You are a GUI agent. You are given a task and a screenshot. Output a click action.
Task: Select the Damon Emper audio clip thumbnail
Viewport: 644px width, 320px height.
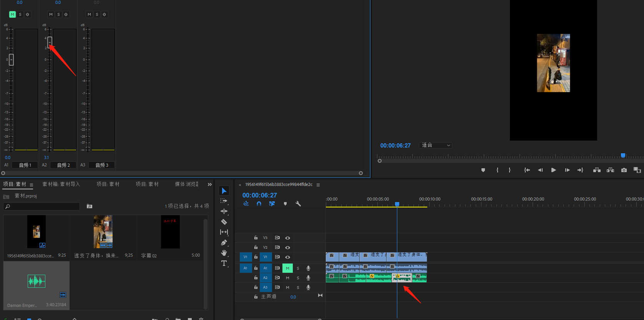[37, 282]
